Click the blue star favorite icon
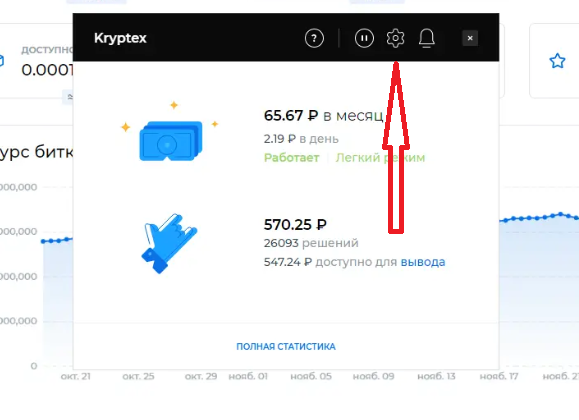Image resolution: width=579 pixels, height=420 pixels. click(x=557, y=61)
